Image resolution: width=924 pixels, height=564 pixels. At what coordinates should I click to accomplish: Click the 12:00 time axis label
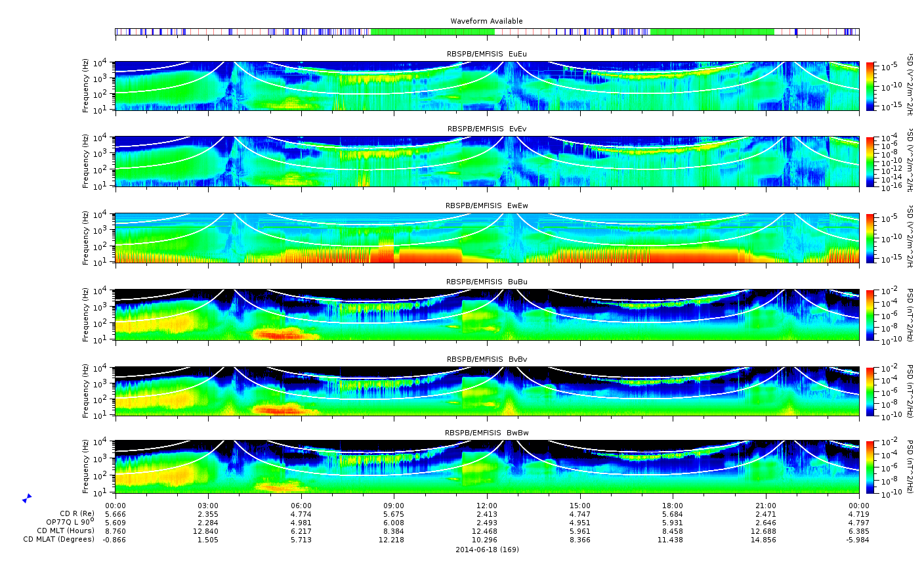486,505
